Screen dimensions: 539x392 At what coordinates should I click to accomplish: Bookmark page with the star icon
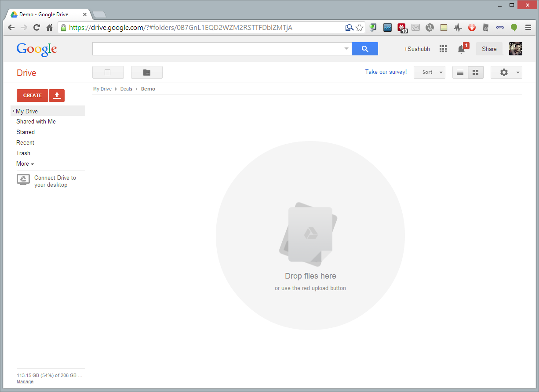pyautogui.click(x=360, y=28)
